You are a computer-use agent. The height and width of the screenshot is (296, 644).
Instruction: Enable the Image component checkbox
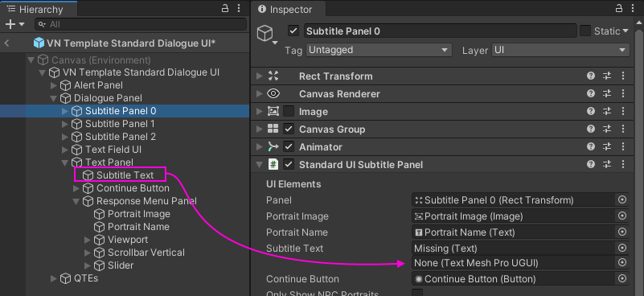(289, 112)
